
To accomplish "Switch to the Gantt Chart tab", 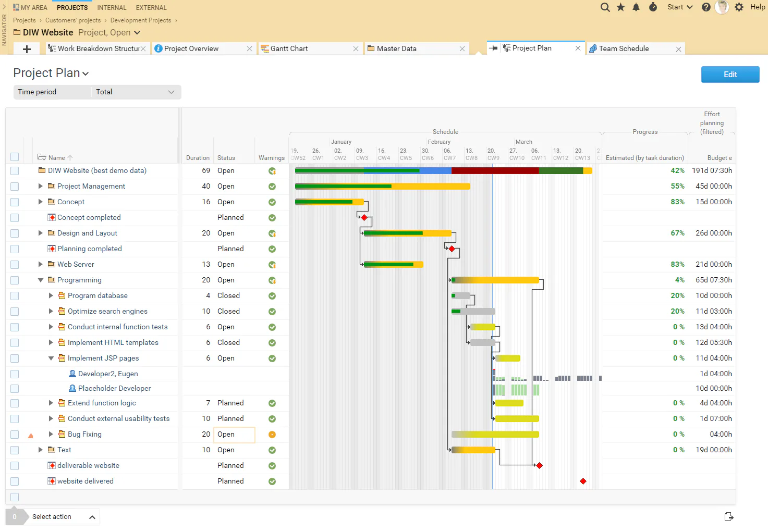I will click(x=310, y=48).
